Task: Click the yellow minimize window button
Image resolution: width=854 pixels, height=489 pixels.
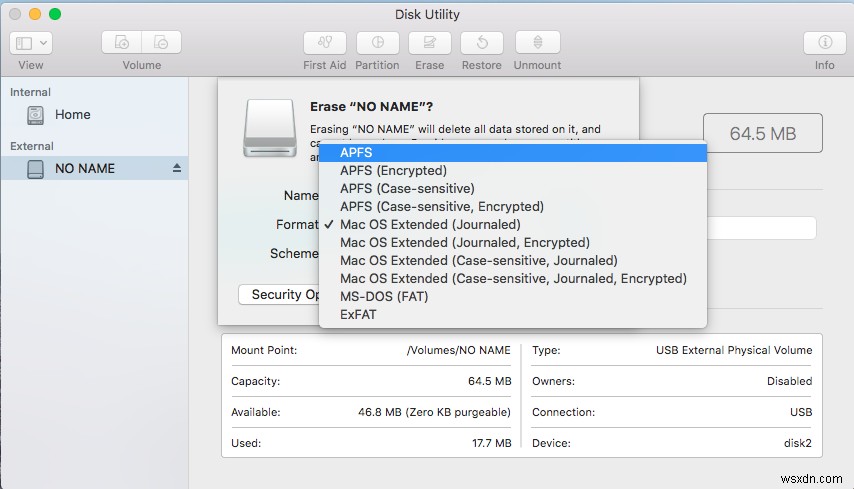Action: click(35, 14)
